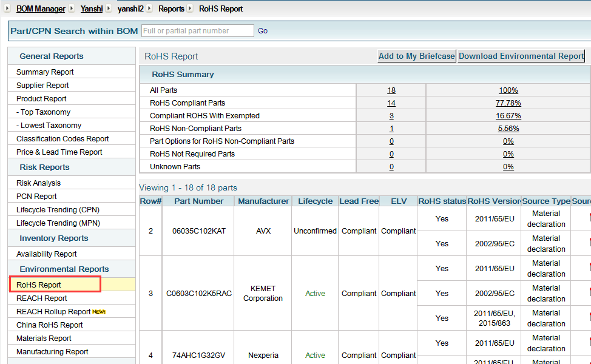The image size is (591, 364).
Task: Click the part number search field
Action: pyautogui.click(x=197, y=30)
